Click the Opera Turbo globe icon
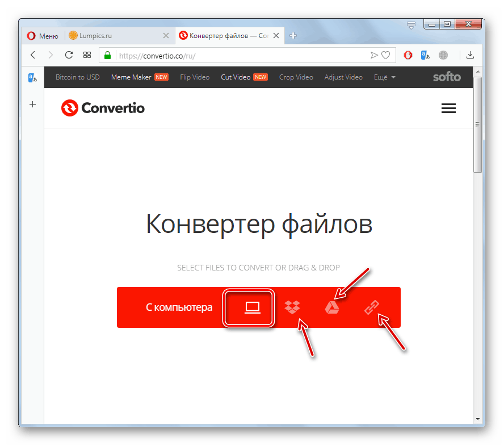The image size is (504, 446). (443, 55)
